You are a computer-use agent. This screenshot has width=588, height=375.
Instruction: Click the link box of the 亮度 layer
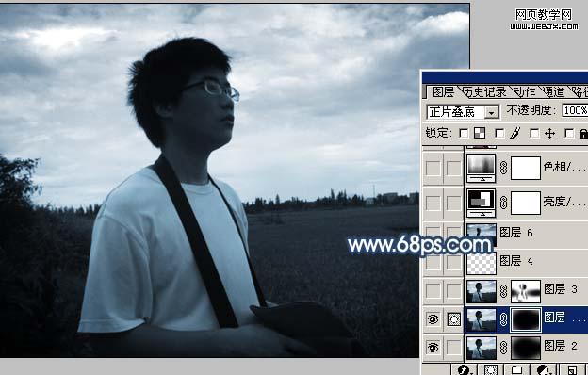tap(454, 203)
